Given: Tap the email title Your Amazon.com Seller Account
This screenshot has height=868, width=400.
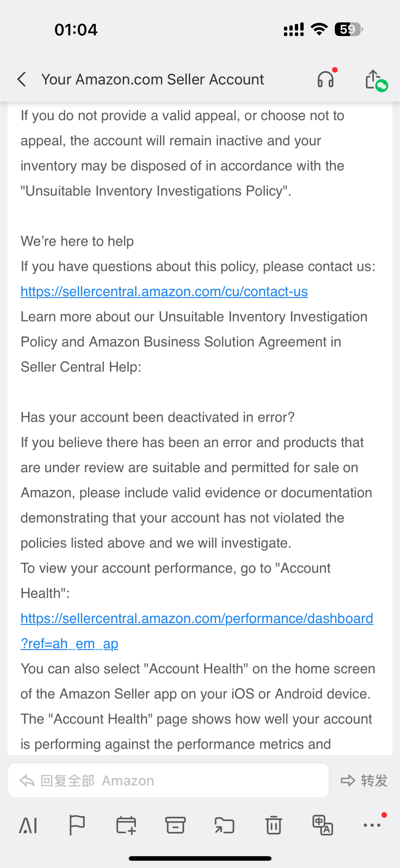Looking at the screenshot, I should point(153,80).
